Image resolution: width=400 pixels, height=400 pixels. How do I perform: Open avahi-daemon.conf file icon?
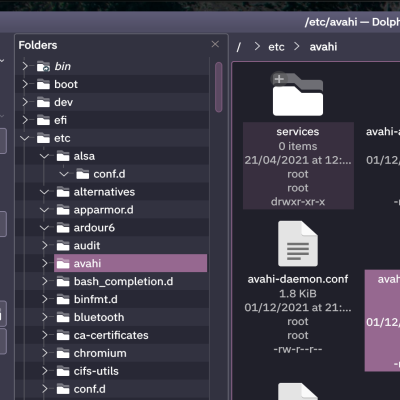click(x=298, y=244)
